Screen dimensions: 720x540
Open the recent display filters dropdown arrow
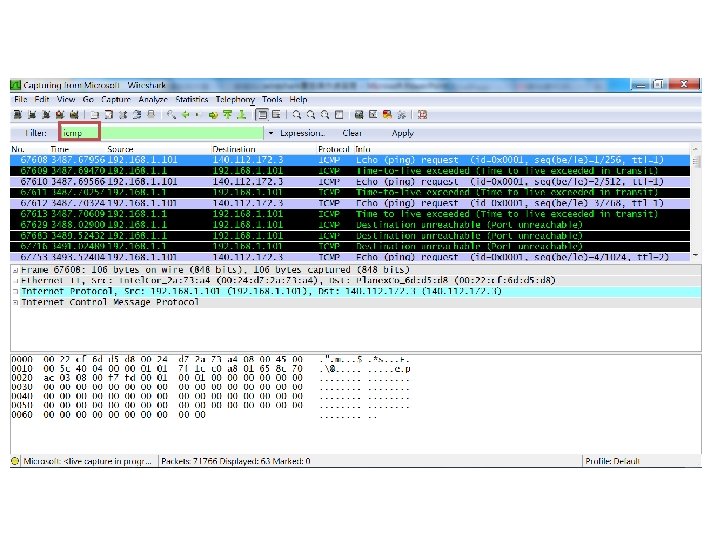(271, 133)
